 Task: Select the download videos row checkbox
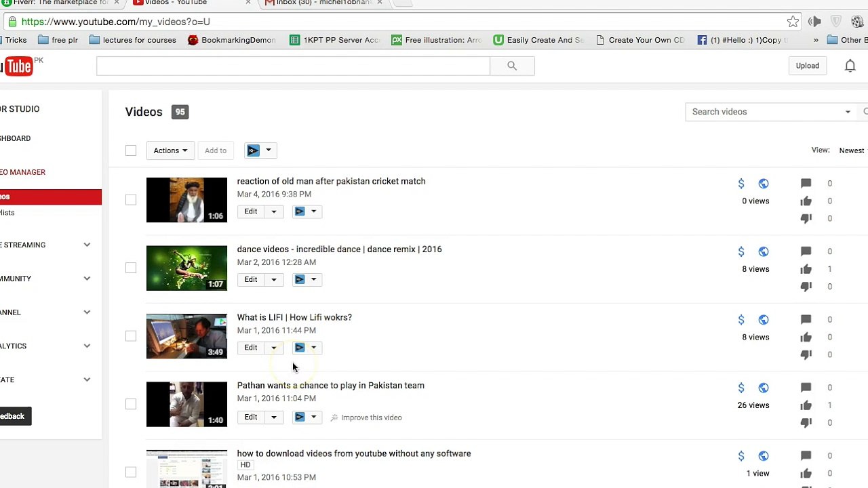point(131,472)
